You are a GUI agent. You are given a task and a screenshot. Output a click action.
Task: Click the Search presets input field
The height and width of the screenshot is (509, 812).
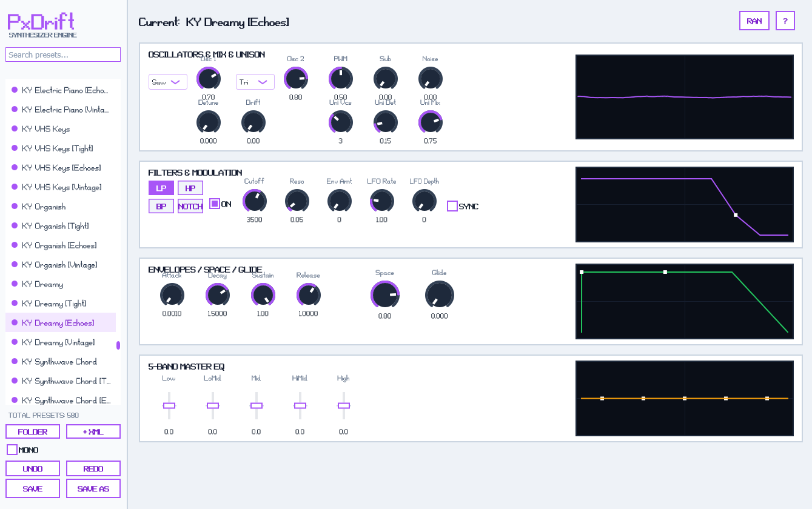coord(63,55)
